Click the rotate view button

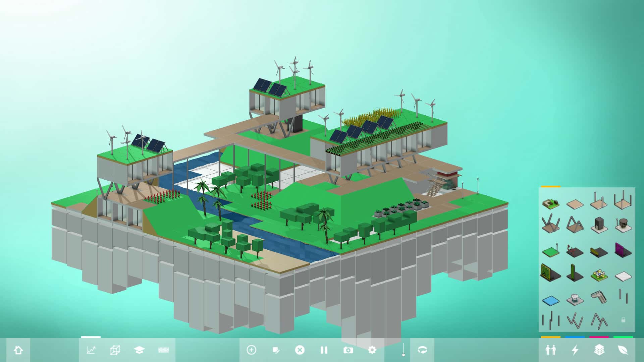point(422,350)
